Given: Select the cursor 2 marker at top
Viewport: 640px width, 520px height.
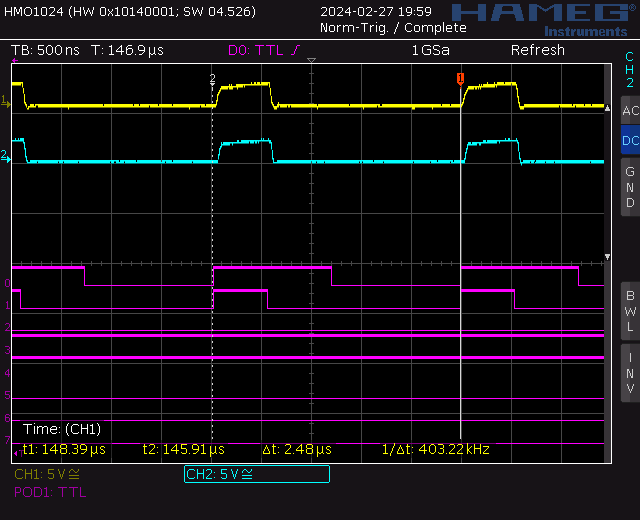Looking at the screenshot, I should point(212,77).
